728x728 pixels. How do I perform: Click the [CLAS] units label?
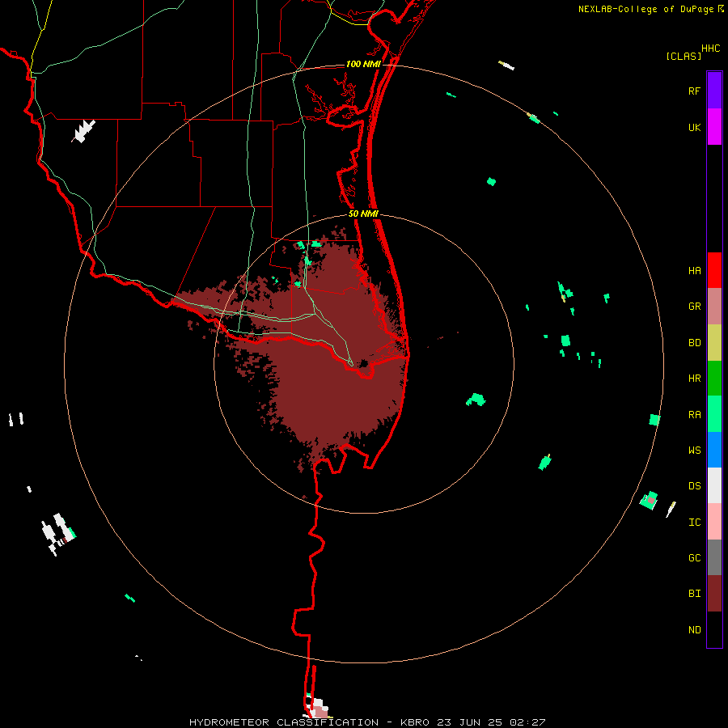pyautogui.click(x=684, y=56)
